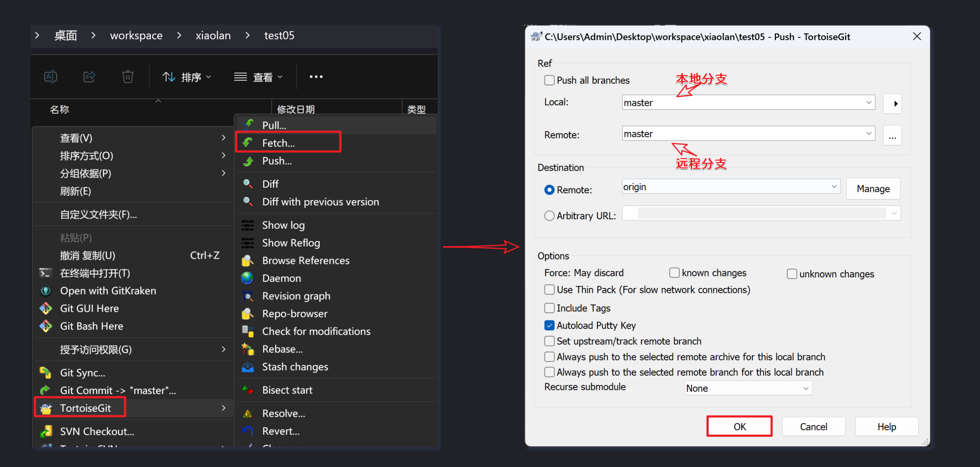Click the Git Bash Here icon
The image size is (980, 467).
tap(46, 326)
